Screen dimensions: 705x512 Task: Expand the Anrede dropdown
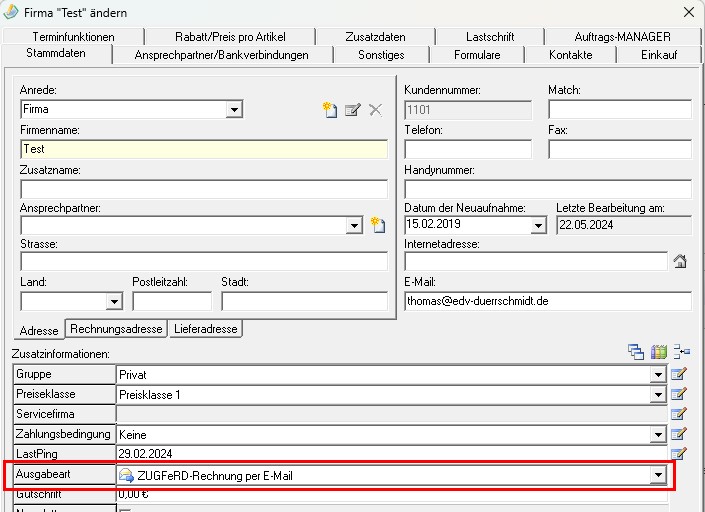point(234,110)
